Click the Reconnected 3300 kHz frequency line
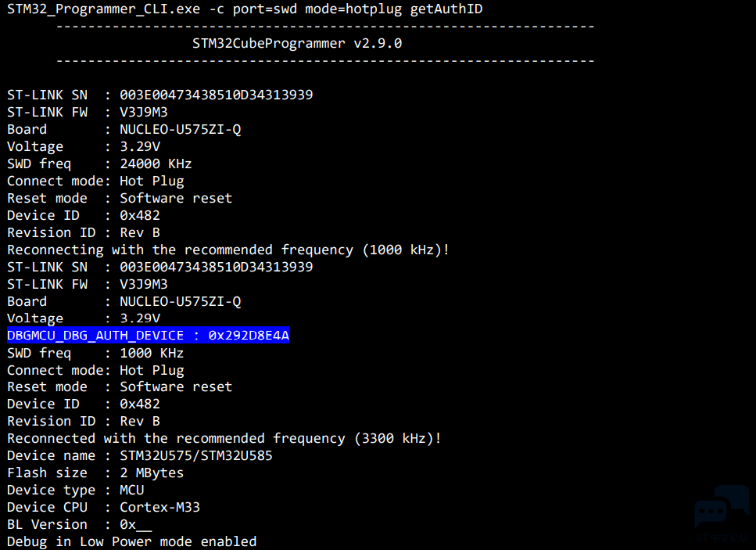The width and height of the screenshot is (756, 550). (224, 439)
